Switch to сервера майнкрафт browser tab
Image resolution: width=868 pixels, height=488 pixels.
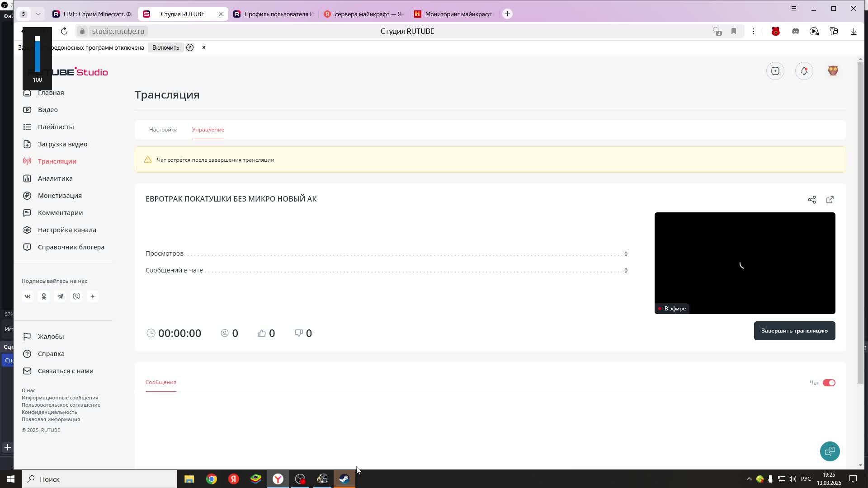coord(364,14)
